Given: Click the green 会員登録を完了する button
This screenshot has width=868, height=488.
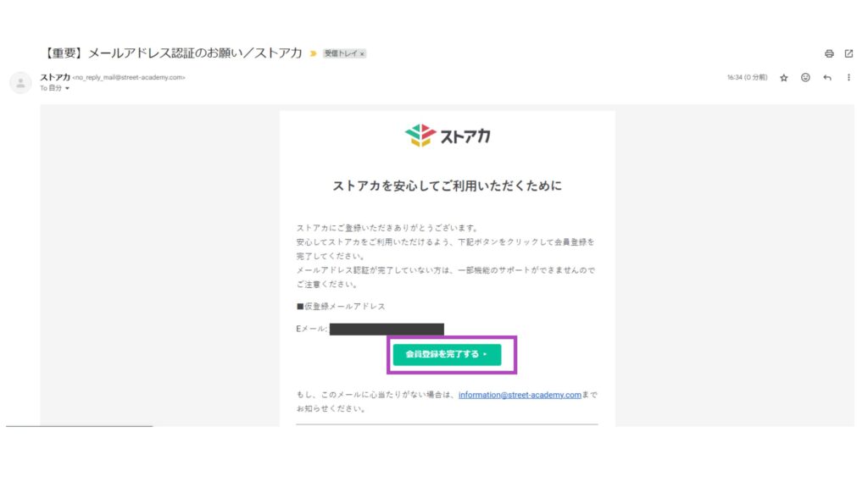Looking at the screenshot, I should [447, 354].
